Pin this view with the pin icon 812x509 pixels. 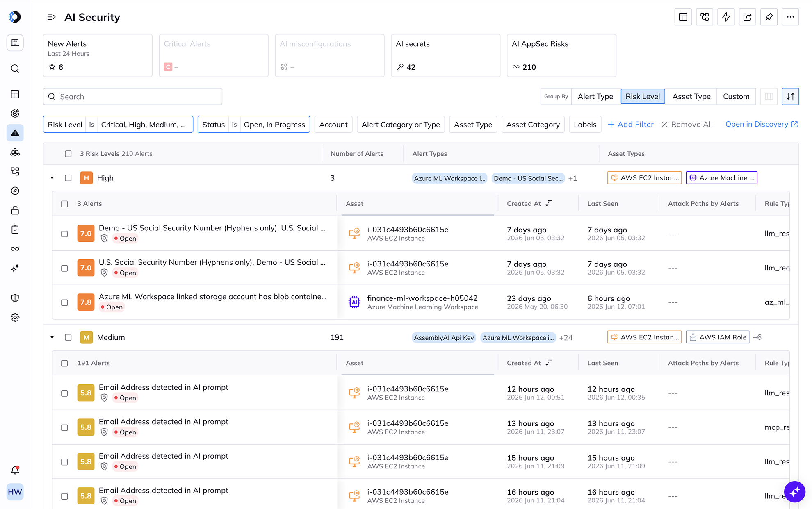click(x=769, y=17)
